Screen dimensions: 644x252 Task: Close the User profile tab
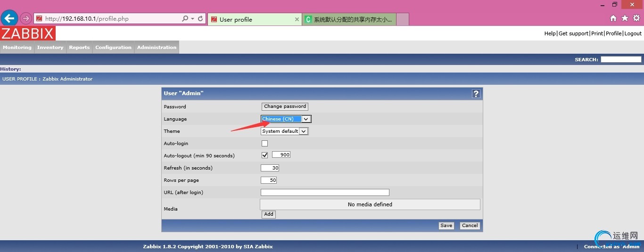coord(297,19)
